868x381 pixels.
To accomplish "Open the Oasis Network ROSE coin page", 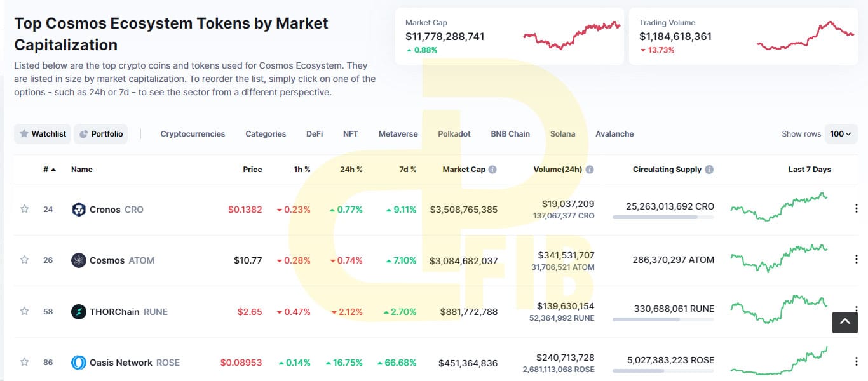I will point(135,363).
